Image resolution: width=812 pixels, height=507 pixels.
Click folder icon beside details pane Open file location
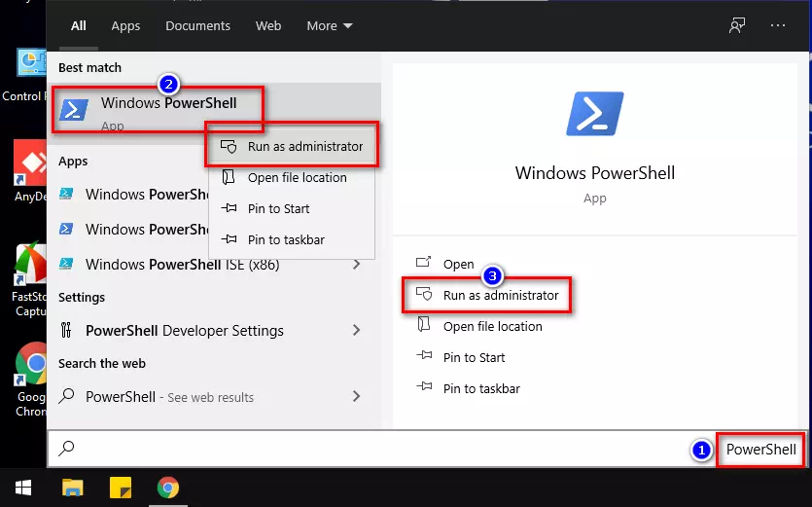coord(424,324)
